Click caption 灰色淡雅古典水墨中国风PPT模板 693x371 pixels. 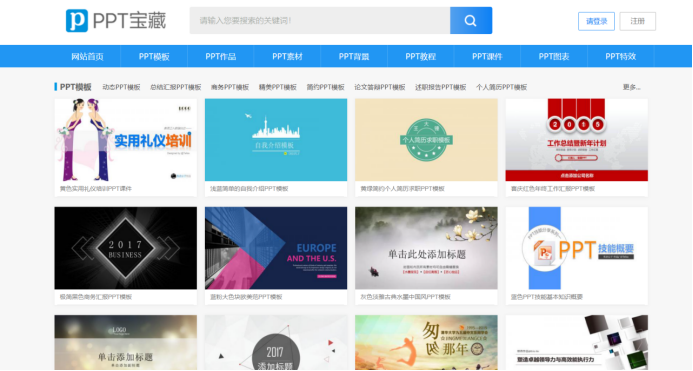click(x=405, y=297)
